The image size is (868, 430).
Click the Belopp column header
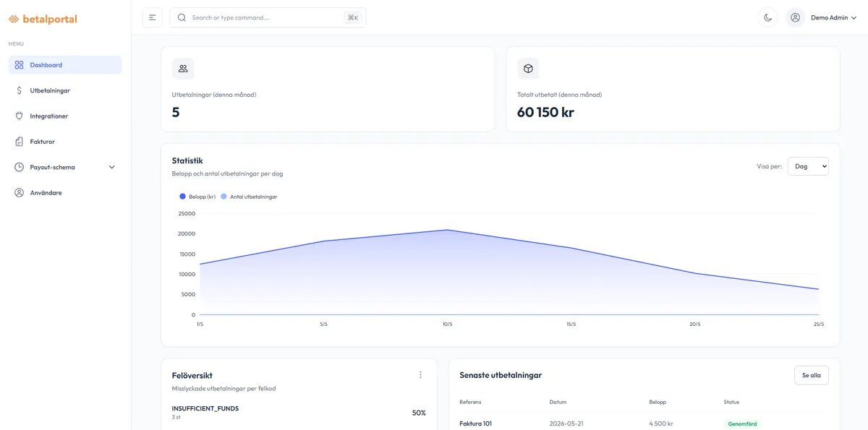658,402
